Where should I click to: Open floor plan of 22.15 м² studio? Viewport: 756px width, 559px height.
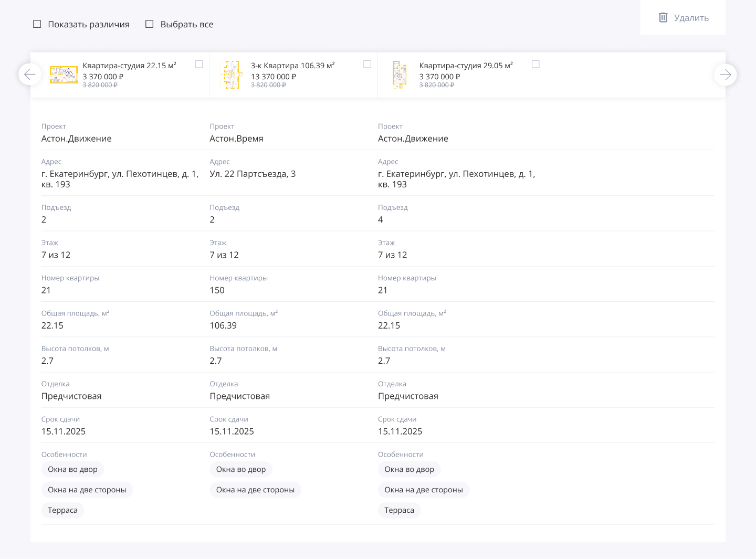pos(64,75)
